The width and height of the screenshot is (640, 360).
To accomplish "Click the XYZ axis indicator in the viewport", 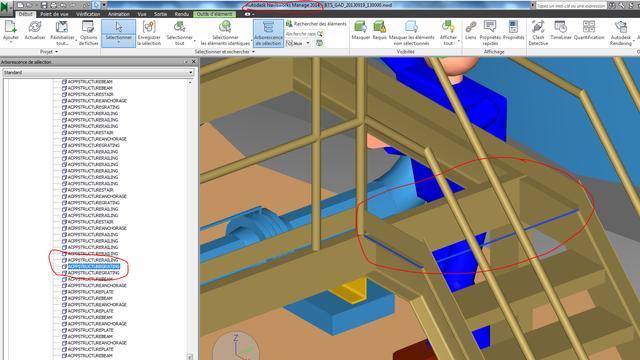I will pyautogui.click(x=236, y=346).
